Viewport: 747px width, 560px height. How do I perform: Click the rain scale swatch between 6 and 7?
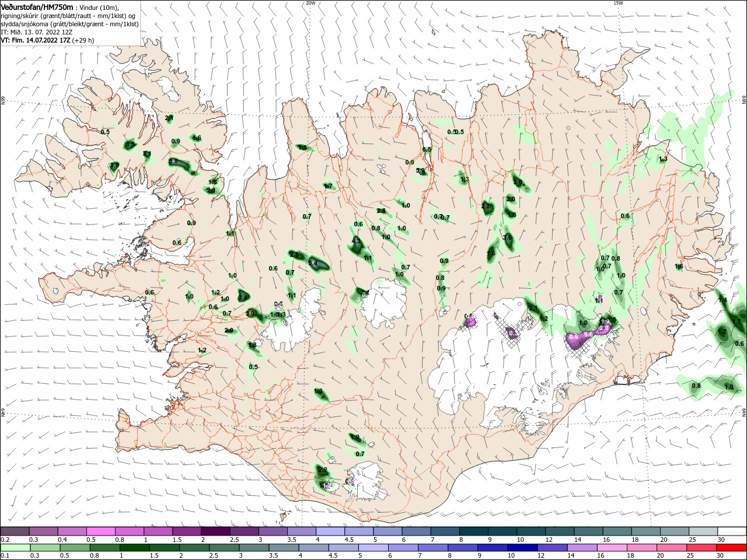point(403,548)
